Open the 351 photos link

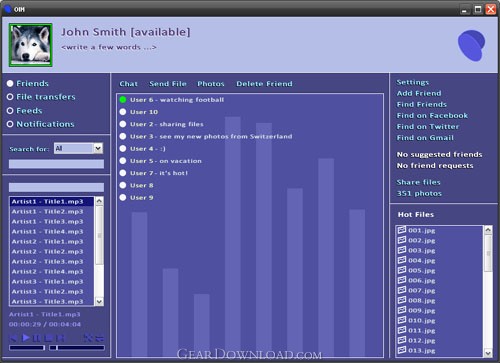(x=419, y=193)
